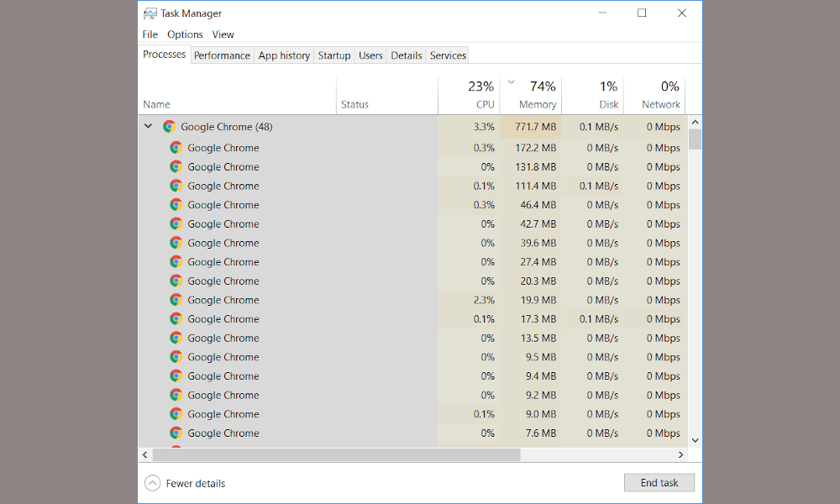The width and height of the screenshot is (840, 504).
Task: Click the 172.2 MB memory value
Action: click(536, 148)
